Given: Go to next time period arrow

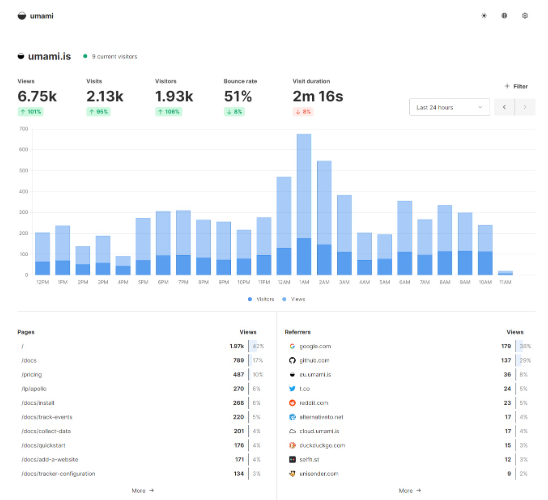Looking at the screenshot, I should click(525, 107).
